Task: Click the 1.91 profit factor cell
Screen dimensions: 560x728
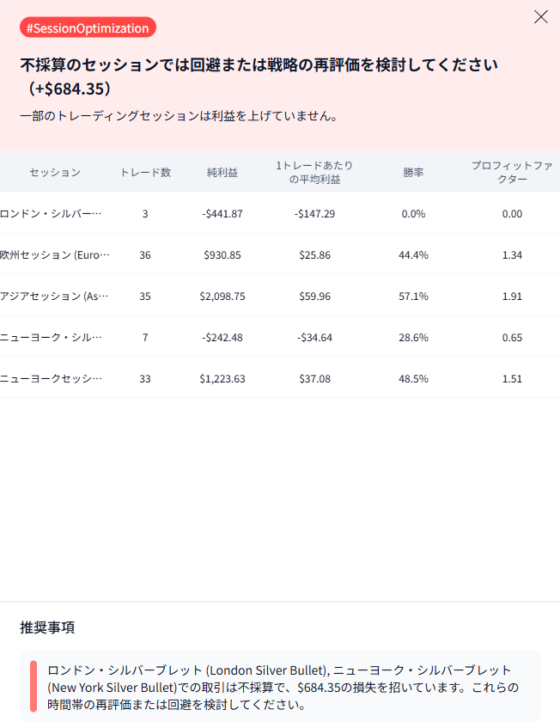Action: pyautogui.click(x=512, y=296)
